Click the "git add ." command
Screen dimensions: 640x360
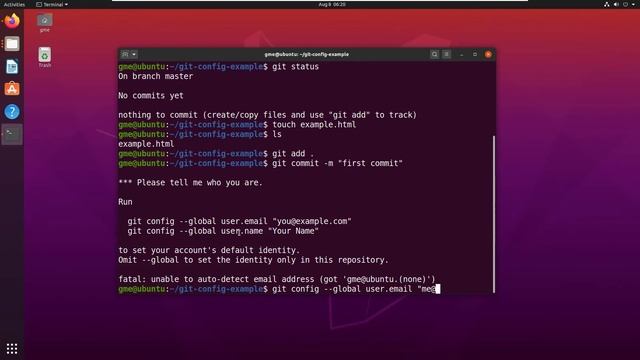pos(293,153)
